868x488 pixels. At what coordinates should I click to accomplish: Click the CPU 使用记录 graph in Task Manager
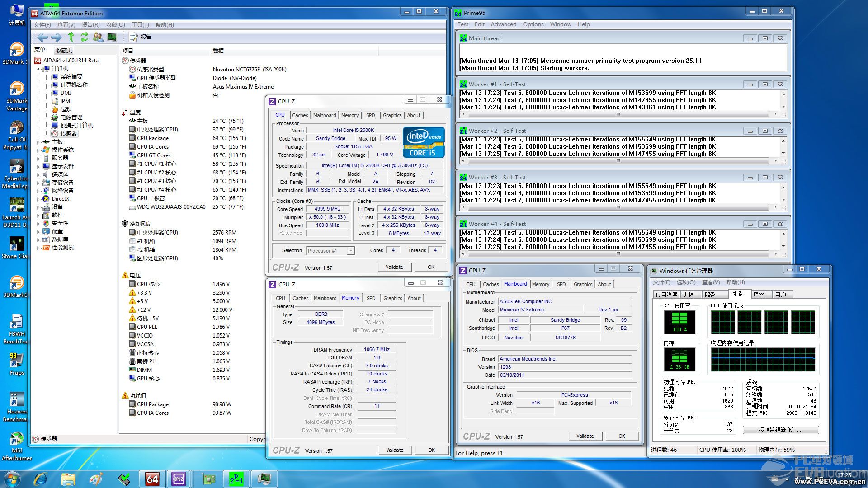pos(763,322)
